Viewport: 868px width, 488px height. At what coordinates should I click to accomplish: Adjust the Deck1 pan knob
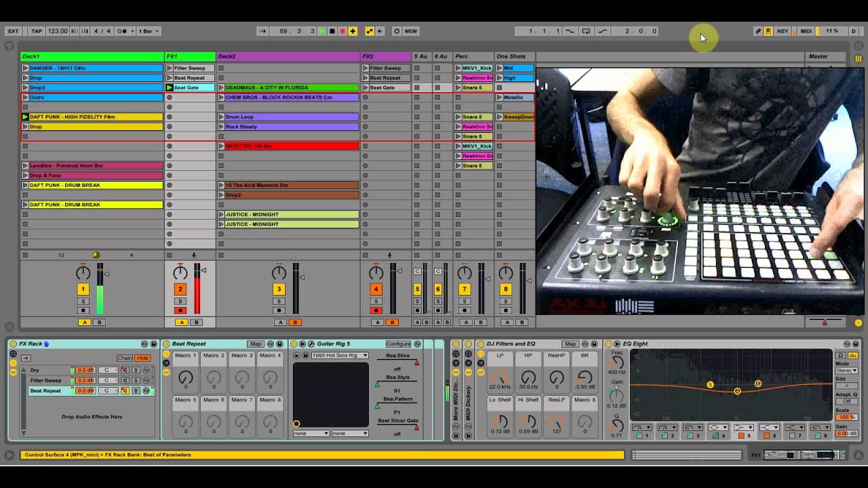(83, 272)
